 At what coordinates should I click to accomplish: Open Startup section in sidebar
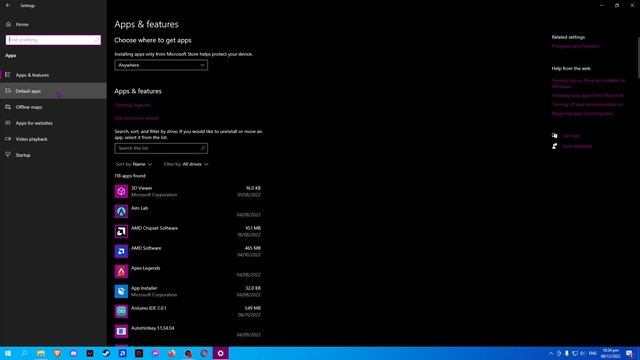coord(53,155)
